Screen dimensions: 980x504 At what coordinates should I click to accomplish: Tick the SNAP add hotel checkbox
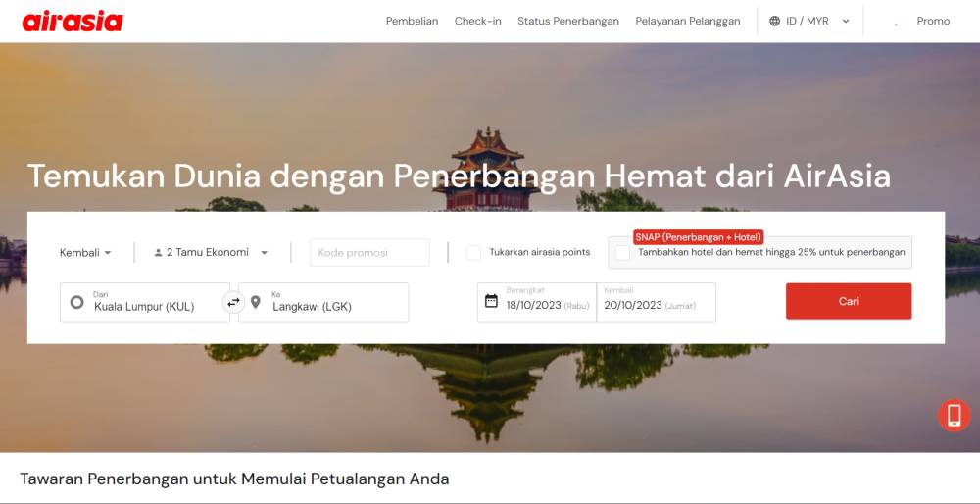622,253
